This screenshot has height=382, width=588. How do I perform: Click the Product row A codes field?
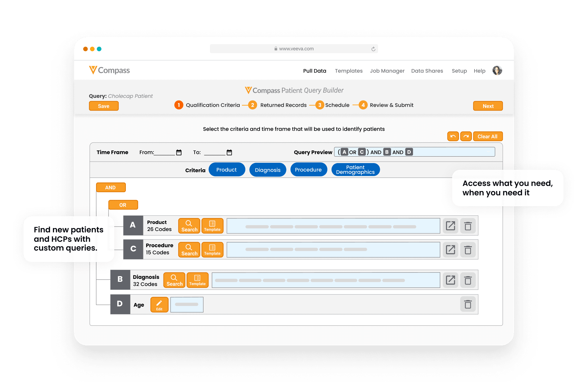(x=333, y=226)
